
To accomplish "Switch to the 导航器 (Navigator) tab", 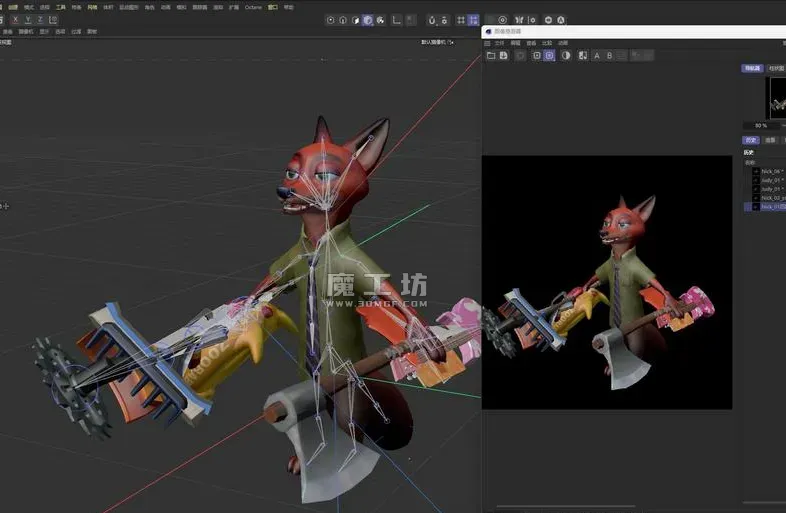I will (751, 68).
